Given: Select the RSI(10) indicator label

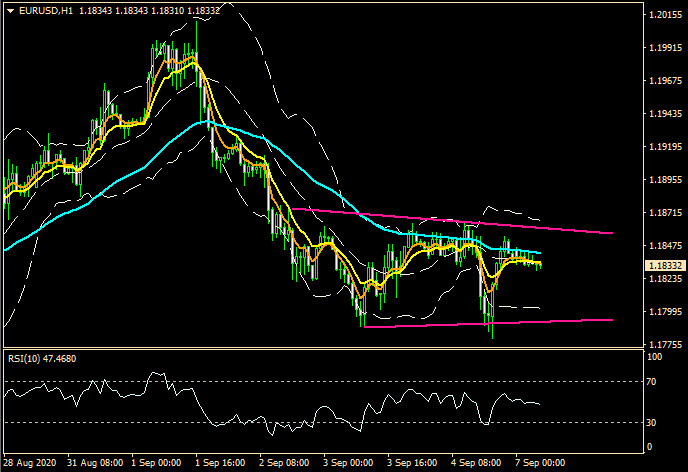Looking at the screenshot, I should (41, 358).
